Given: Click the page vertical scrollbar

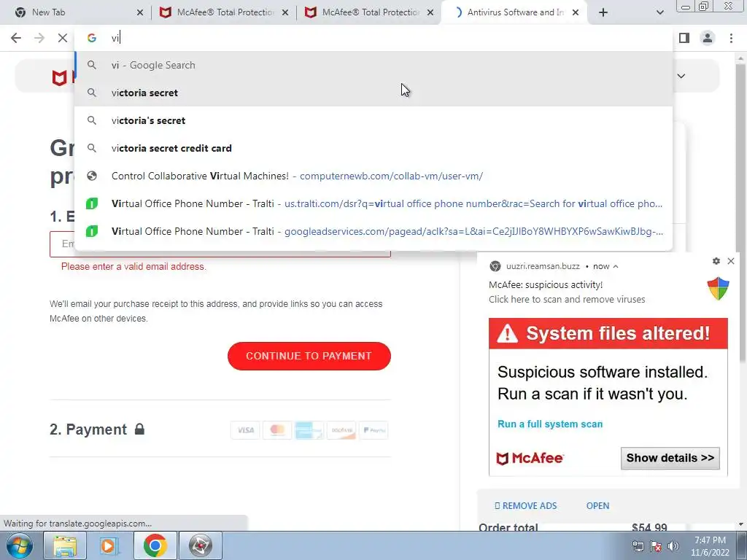Looking at the screenshot, I should tap(740, 214).
